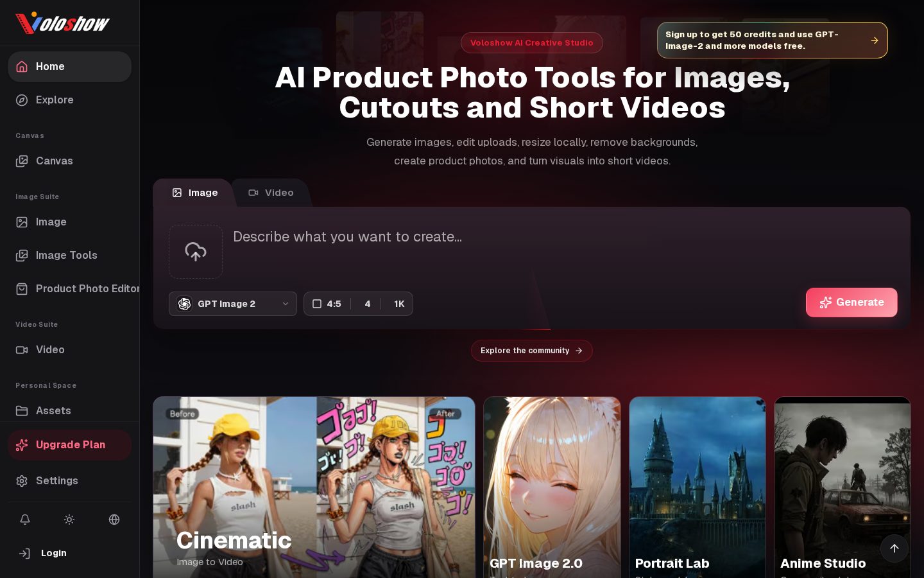Click the Home house icon
Image resolution: width=924 pixels, height=578 pixels.
[22, 67]
